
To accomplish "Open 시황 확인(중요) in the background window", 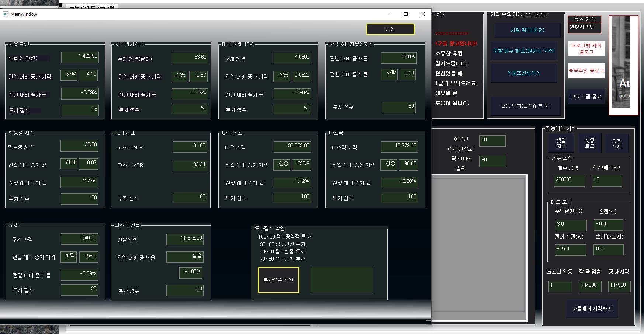I will coord(527,30).
